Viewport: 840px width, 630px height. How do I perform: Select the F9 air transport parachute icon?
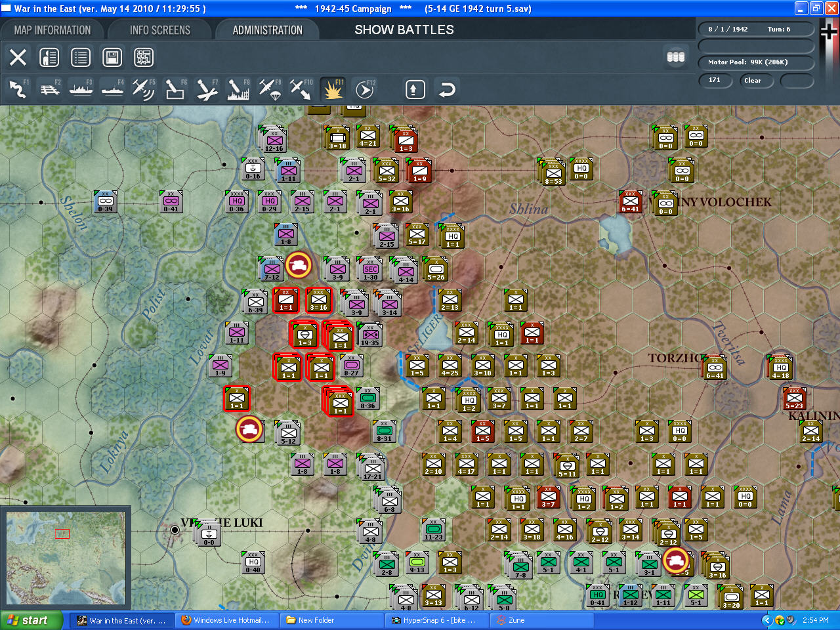point(270,89)
